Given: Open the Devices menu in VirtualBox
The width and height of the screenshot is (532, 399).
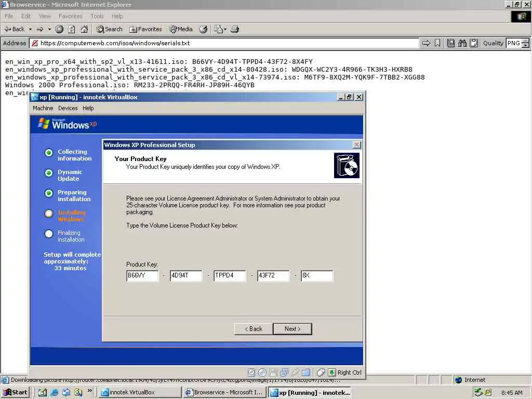Looking at the screenshot, I should (x=68, y=108).
